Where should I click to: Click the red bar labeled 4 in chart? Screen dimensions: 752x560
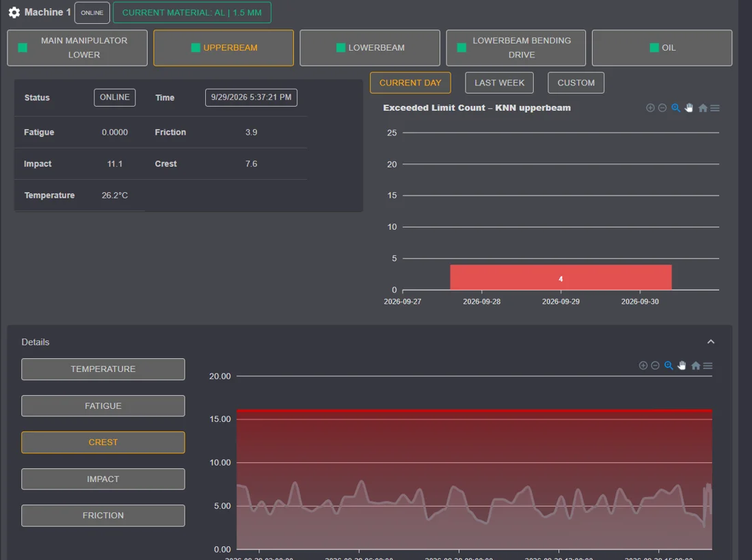tap(561, 278)
